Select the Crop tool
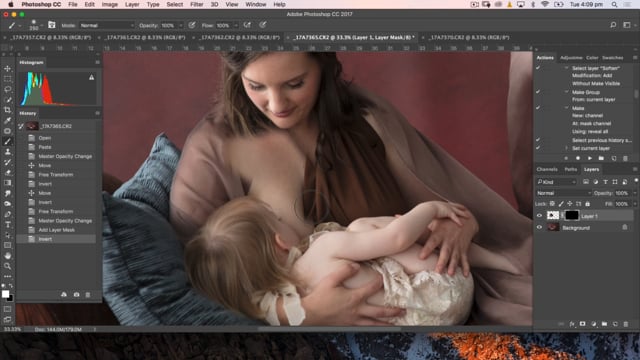 point(7,110)
